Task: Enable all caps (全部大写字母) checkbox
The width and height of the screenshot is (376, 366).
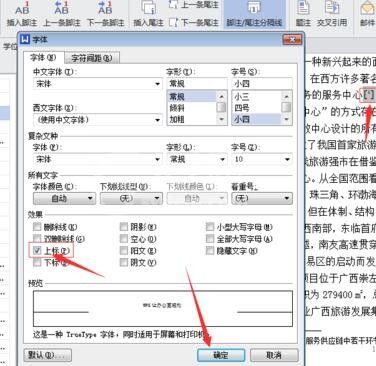Action: click(210, 239)
